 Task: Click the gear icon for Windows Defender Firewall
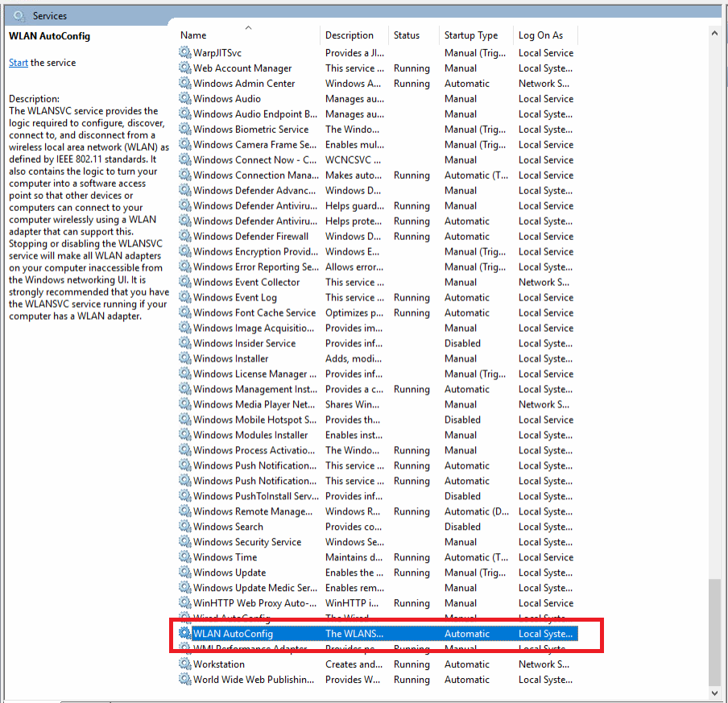pyautogui.click(x=184, y=236)
